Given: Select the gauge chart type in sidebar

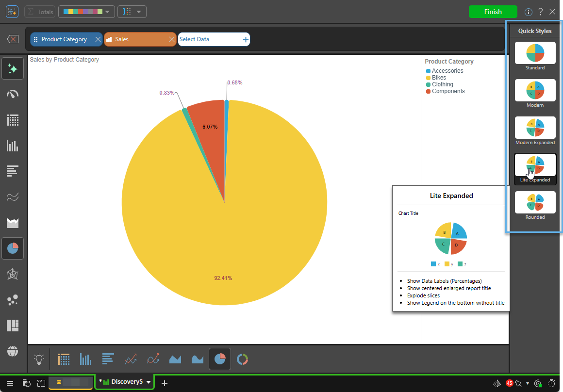Looking at the screenshot, I should pos(13,94).
